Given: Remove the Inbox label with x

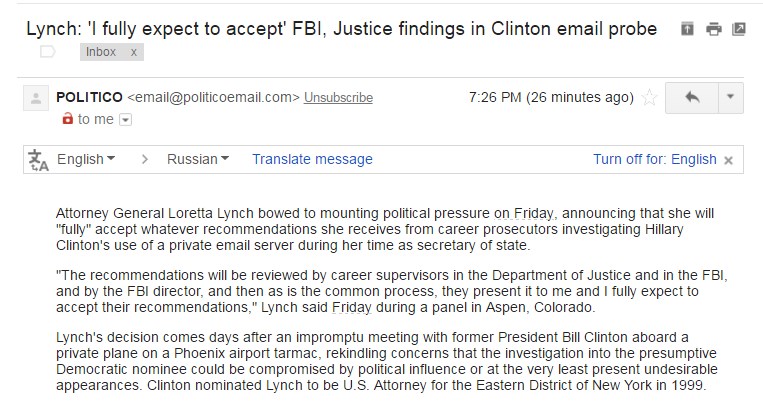Looking at the screenshot, I should [x=133, y=52].
